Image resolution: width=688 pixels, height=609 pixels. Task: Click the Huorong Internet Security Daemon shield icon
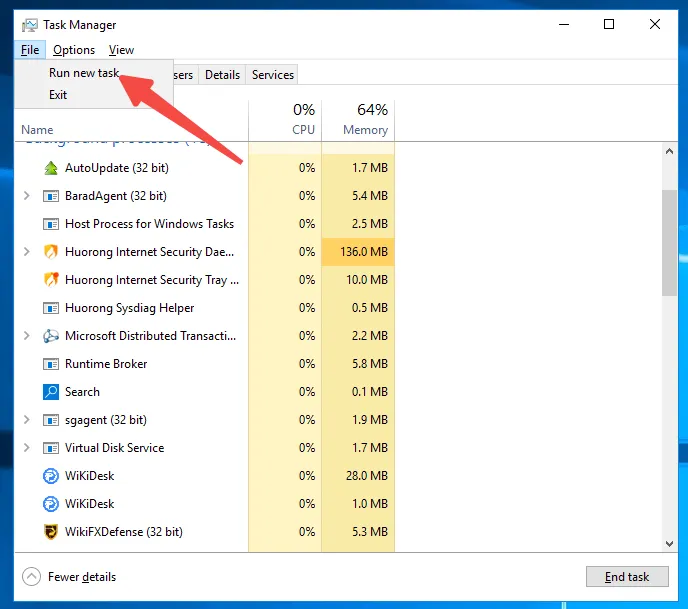(x=51, y=252)
